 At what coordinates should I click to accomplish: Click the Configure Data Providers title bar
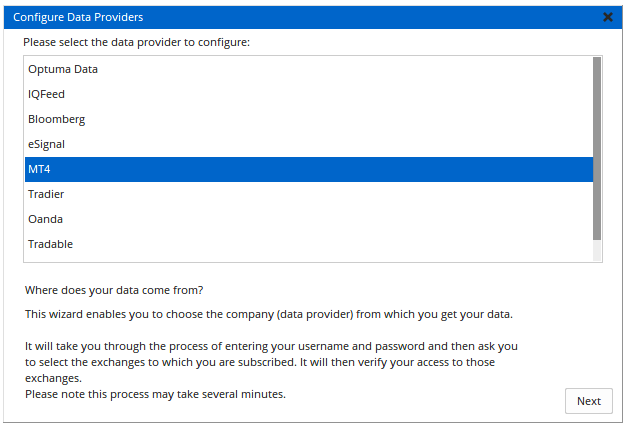click(300, 17)
